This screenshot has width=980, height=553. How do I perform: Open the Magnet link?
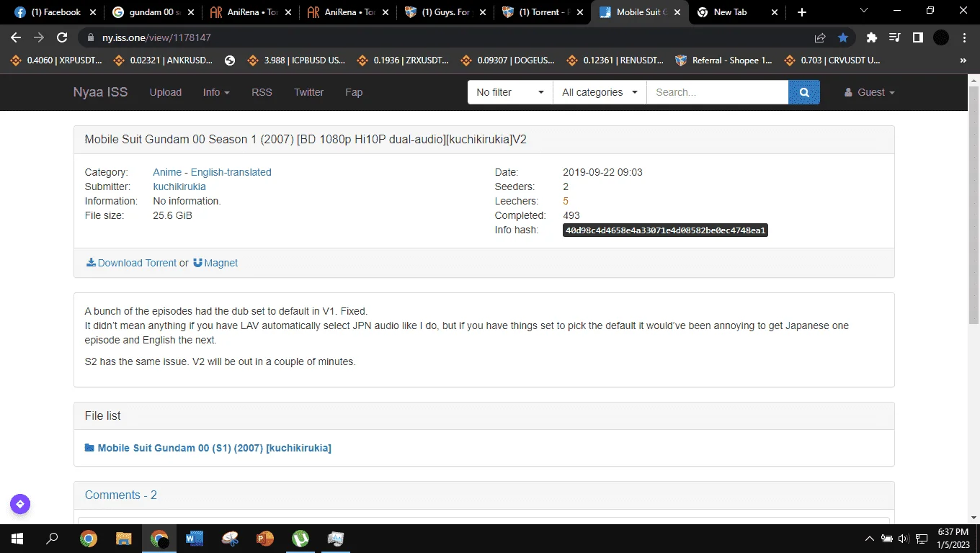click(215, 263)
